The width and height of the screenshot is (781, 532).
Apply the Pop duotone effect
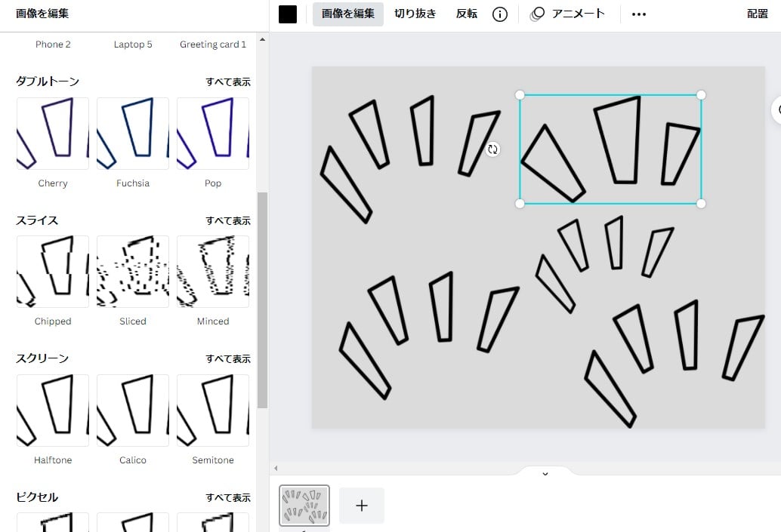coord(213,134)
